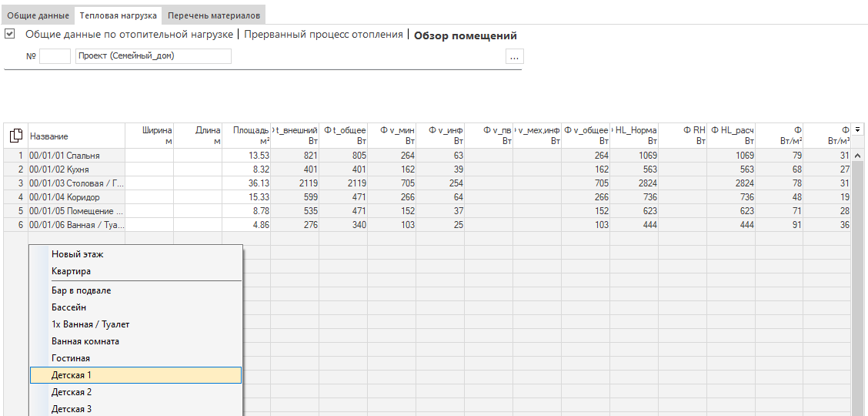
Task: Select row 00/01/04 Коридор
Action: [76, 197]
